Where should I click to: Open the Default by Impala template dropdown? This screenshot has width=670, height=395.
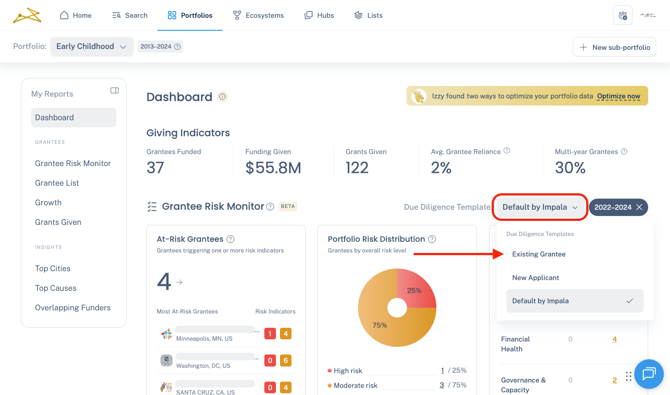(x=540, y=207)
